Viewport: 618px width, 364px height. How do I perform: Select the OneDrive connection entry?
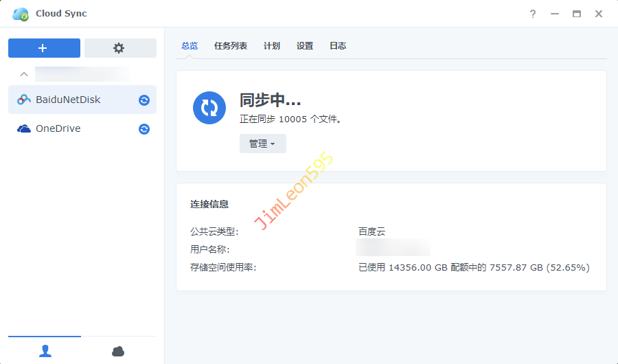tap(58, 129)
